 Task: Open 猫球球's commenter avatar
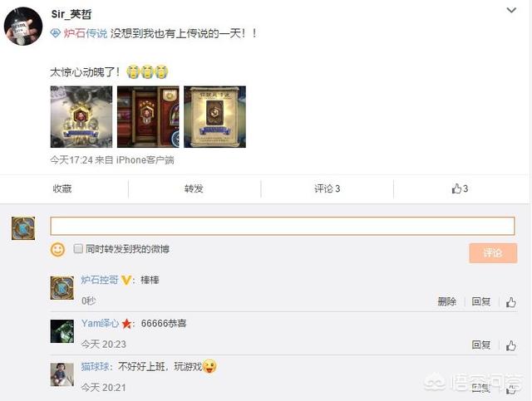[x=62, y=374]
